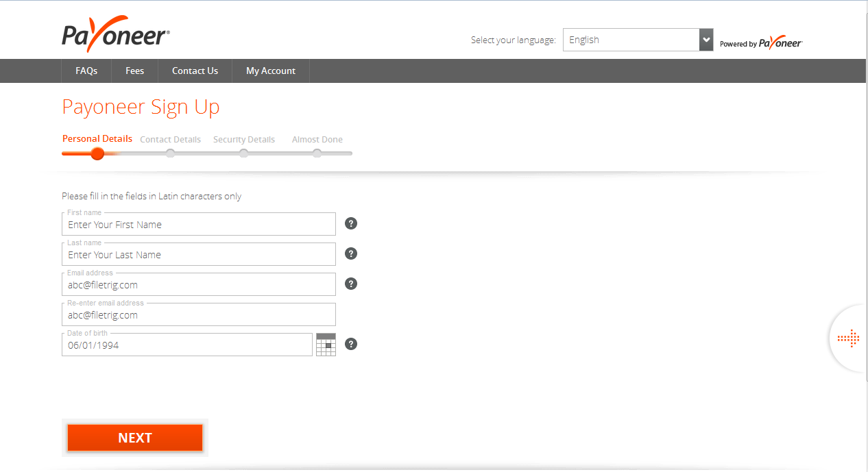Open the help icon beside First name
Screen dimensions: 868x472
pos(351,223)
